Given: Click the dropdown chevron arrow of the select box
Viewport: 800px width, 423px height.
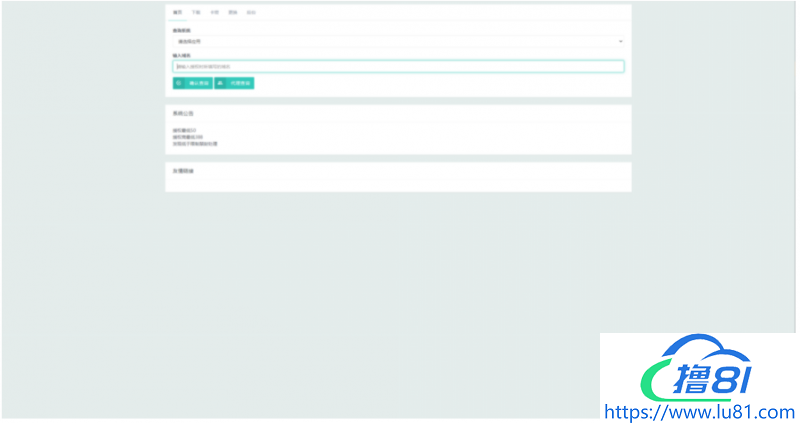Looking at the screenshot, I should click(620, 42).
